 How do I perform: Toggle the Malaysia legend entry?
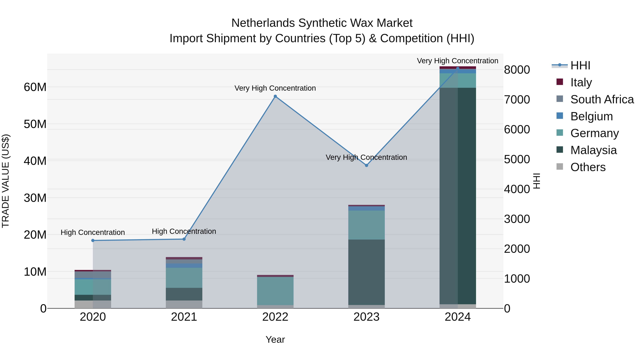[587, 150]
